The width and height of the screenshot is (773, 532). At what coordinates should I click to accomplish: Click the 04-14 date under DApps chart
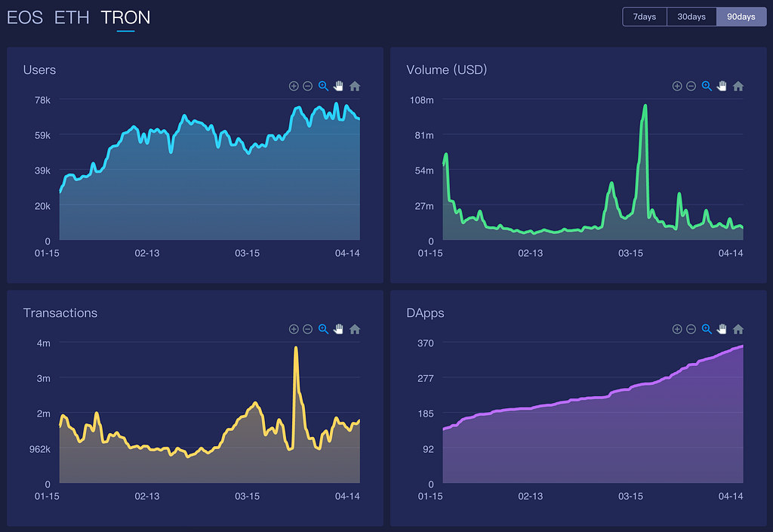pyautogui.click(x=731, y=496)
